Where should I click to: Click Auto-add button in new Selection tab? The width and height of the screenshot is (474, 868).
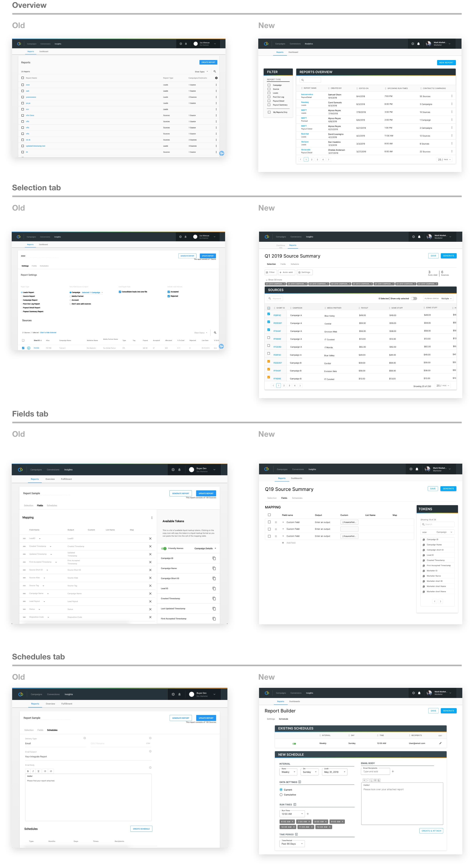287,272
